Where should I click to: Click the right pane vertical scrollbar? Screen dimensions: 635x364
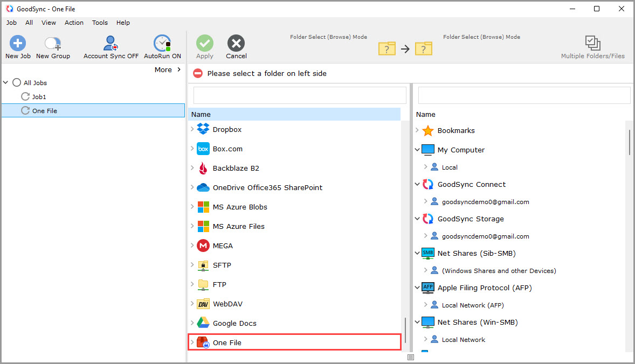[x=629, y=142]
